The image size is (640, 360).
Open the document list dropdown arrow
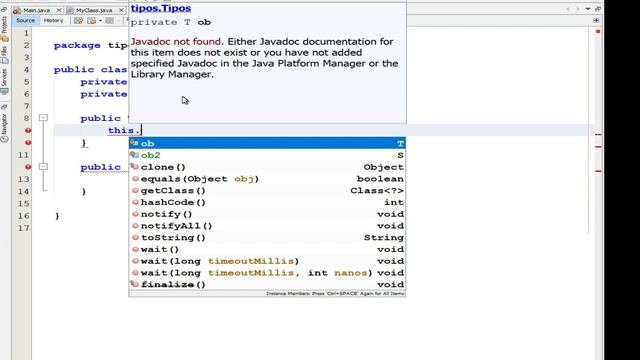click(588, 9)
